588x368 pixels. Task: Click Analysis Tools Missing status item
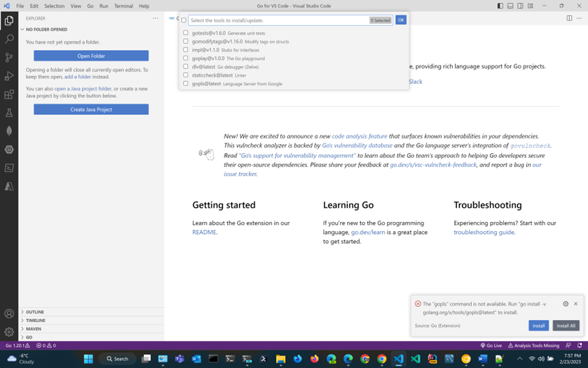(534, 346)
